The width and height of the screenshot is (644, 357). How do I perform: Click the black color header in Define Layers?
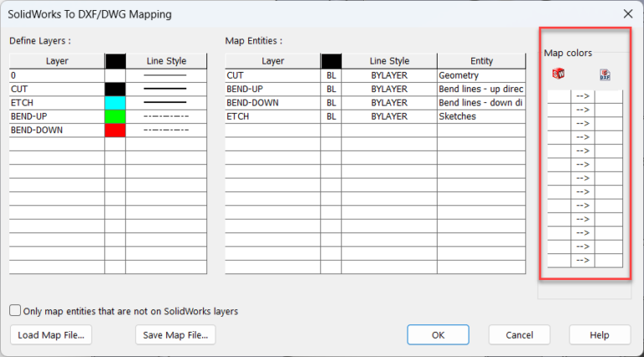pos(115,61)
